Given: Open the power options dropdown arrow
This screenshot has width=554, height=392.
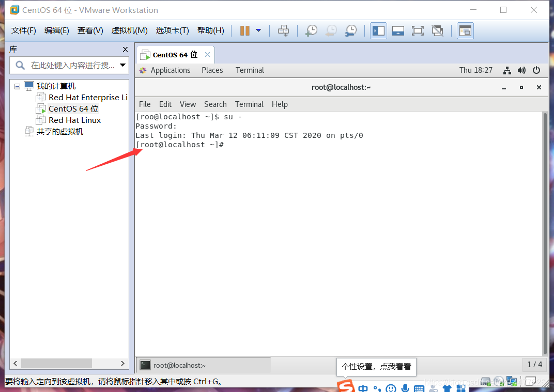Looking at the screenshot, I should pos(258,30).
